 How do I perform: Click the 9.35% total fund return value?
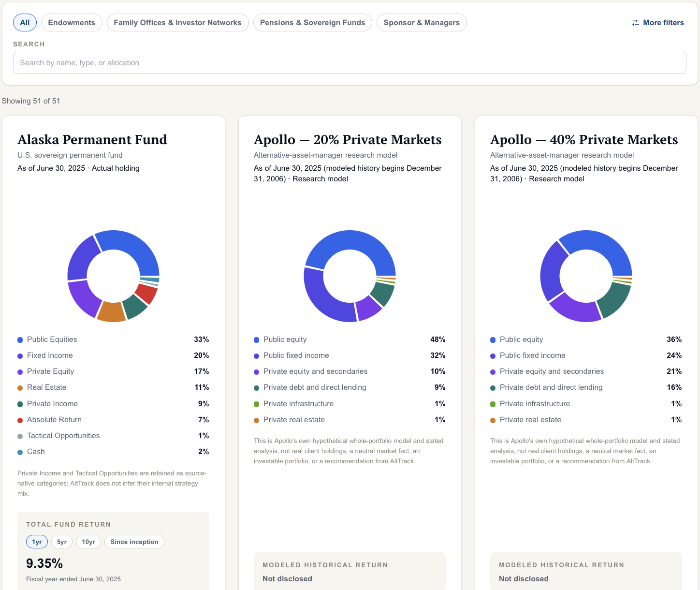click(x=44, y=563)
